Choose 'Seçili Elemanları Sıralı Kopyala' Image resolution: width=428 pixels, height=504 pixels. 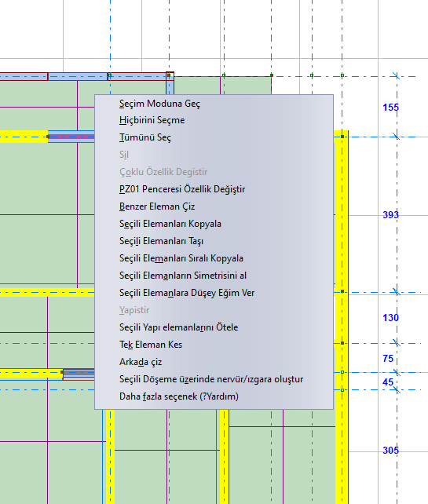click(x=214, y=258)
